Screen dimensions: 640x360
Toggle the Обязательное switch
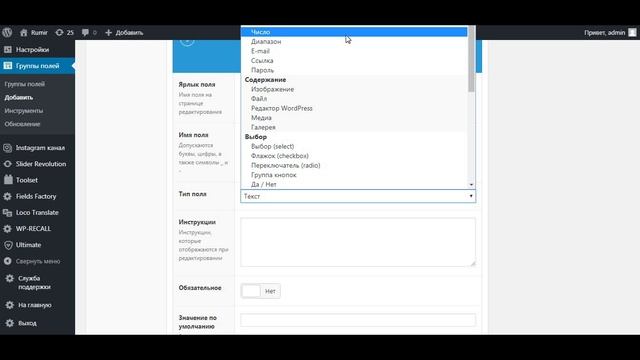(x=260, y=291)
